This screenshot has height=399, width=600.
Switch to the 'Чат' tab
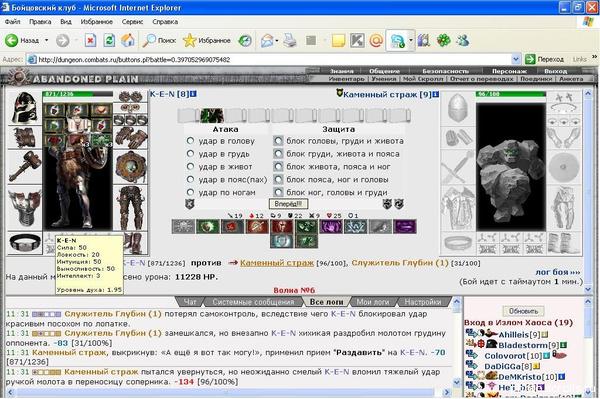click(x=190, y=302)
